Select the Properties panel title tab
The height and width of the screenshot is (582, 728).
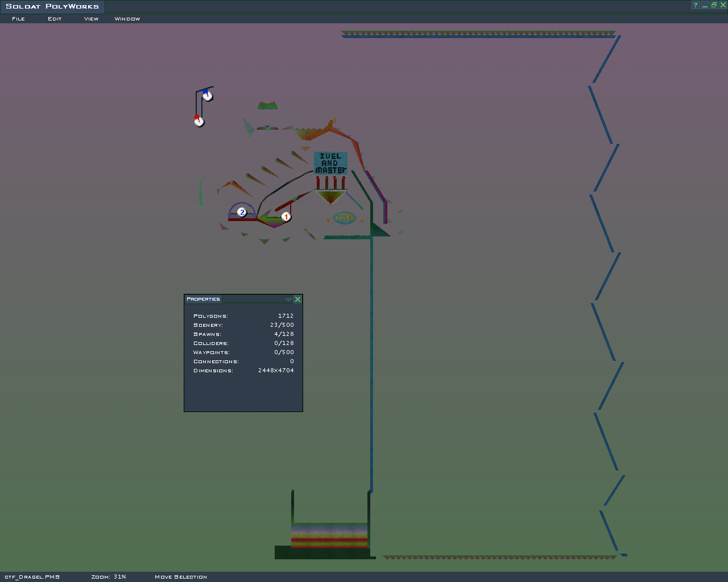203,299
